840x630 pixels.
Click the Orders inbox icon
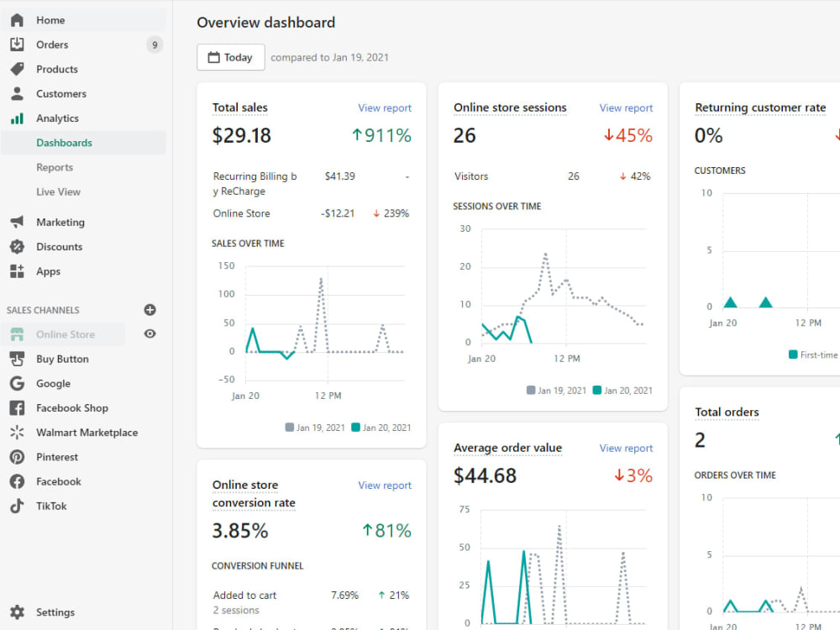click(17, 45)
